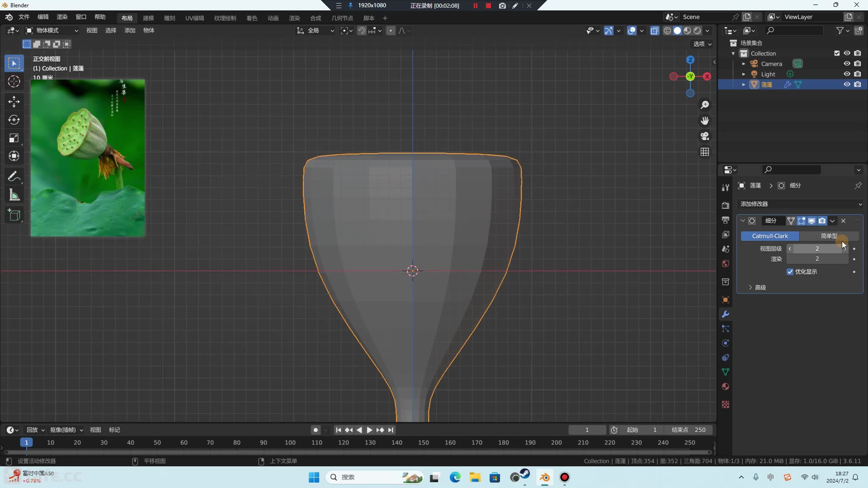Open the Object Data properties tab

[x=726, y=372]
